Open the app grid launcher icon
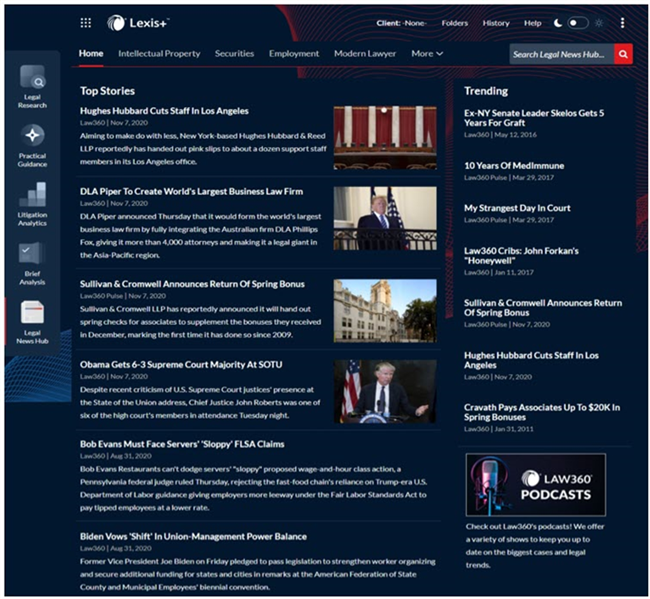This screenshot has height=599, width=650. pyautogui.click(x=86, y=23)
